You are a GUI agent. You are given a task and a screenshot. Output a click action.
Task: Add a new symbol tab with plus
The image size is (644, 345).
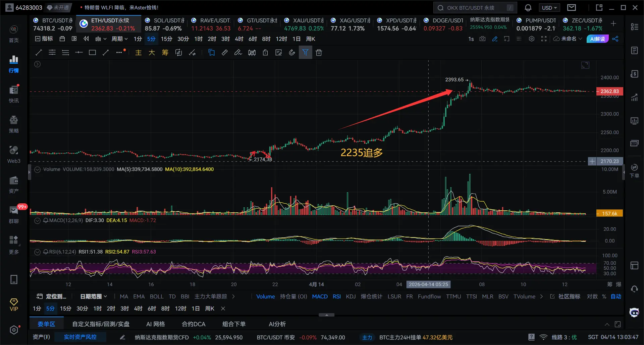(x=613, y=23)
